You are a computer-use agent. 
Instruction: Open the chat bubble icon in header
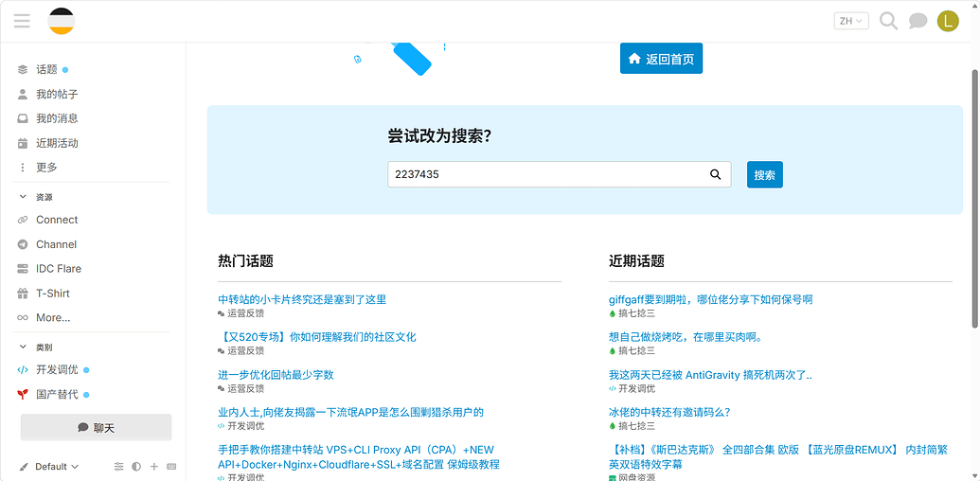pos(918,21)
